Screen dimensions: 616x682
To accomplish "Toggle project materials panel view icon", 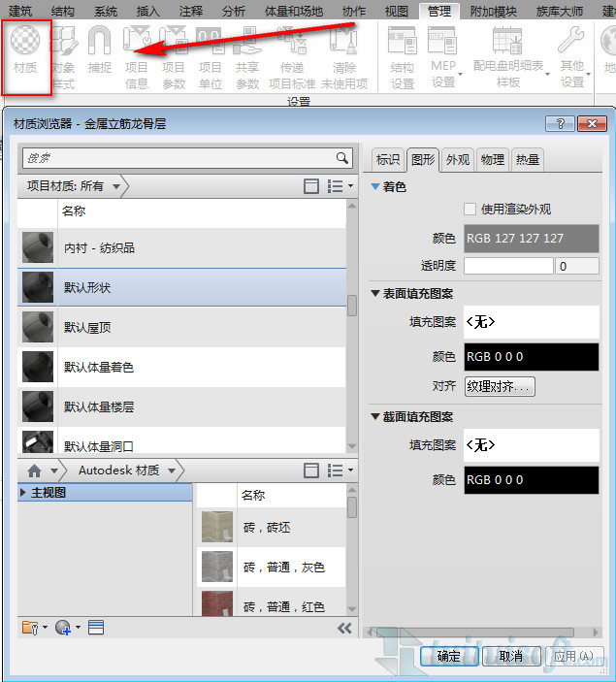I will (311, 186).
